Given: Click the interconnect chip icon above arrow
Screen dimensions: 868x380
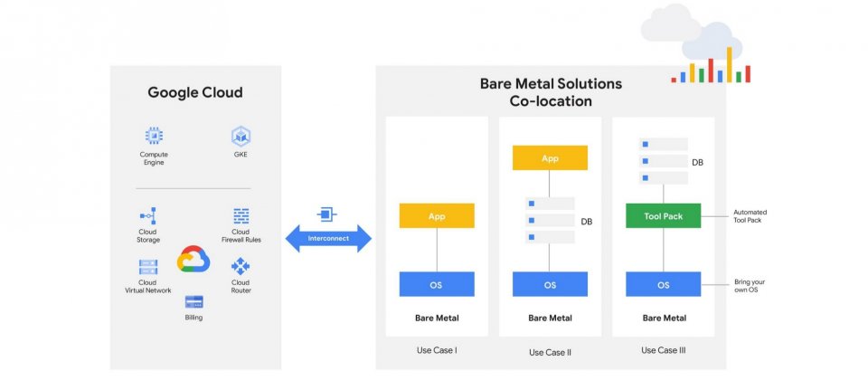Looking at the screenshot, I should [x=327, y=214].
